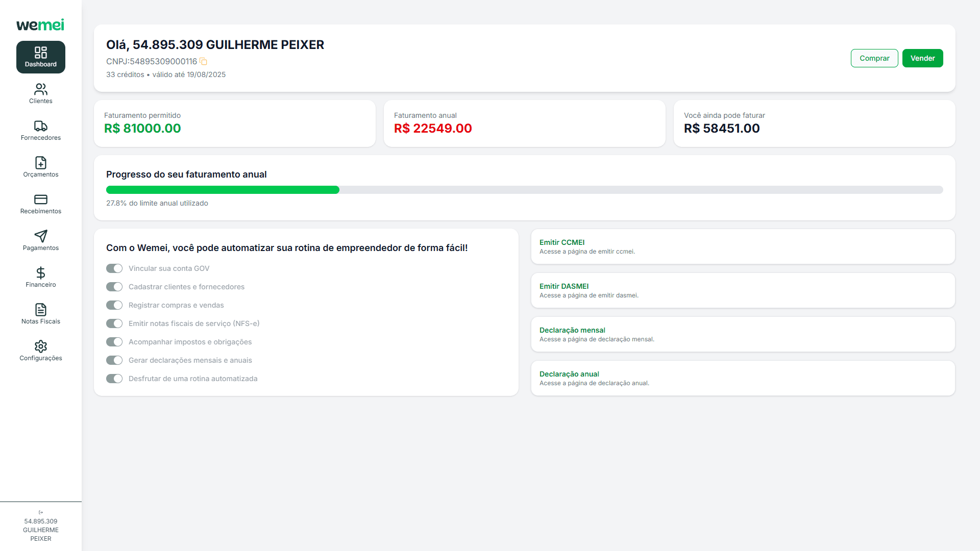
Task: Enable the Vincular sua conta GOV toggle
Action: [114, 268]
